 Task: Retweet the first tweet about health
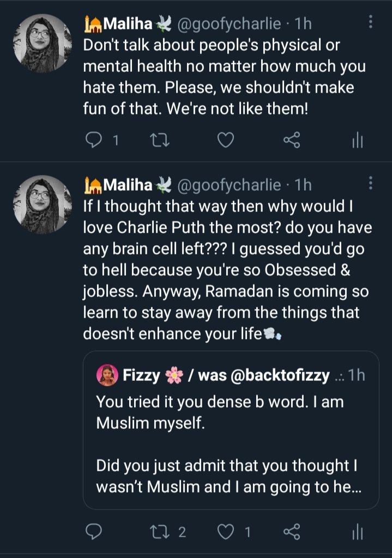(x=160, y=141)
